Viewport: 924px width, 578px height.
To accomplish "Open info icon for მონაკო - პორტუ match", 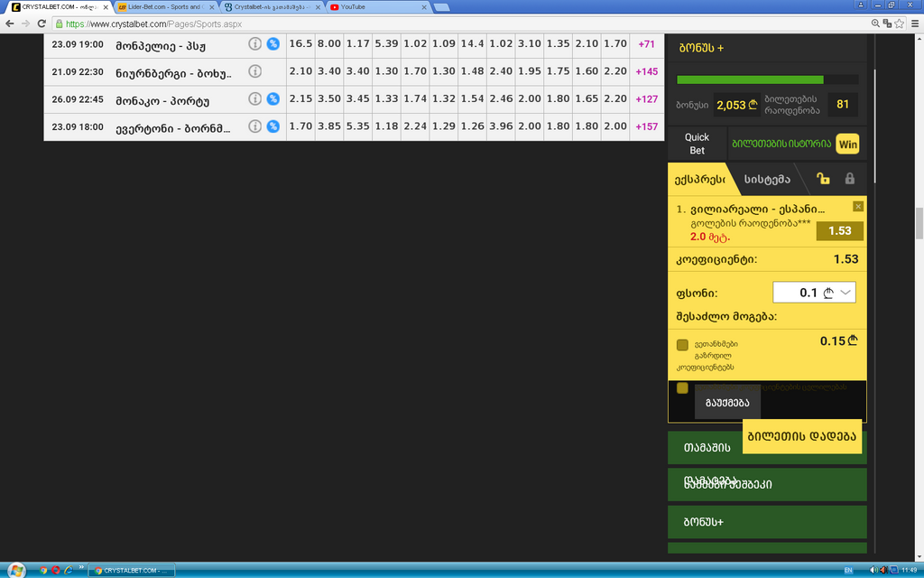I will click(x=254, y=98).
